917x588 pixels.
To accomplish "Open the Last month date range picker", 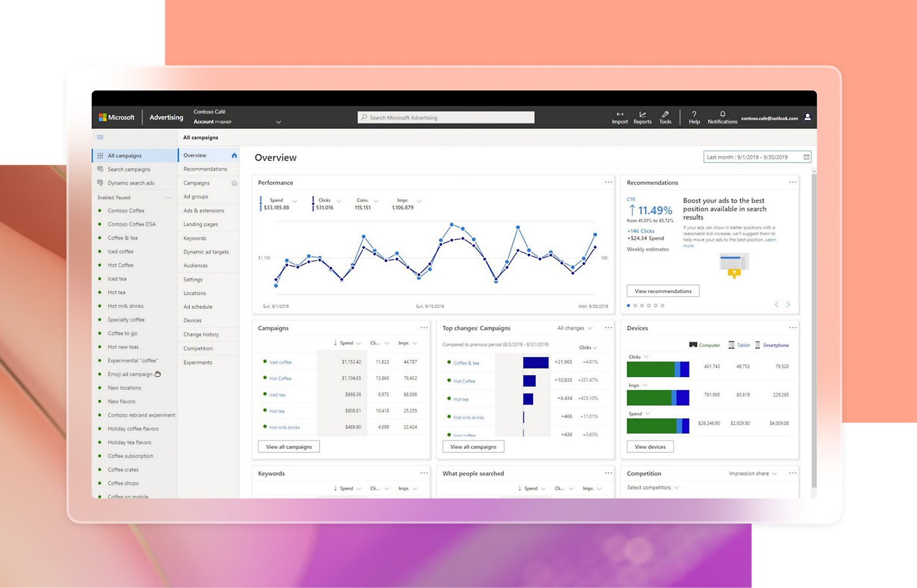I will [x=757, y=157].
